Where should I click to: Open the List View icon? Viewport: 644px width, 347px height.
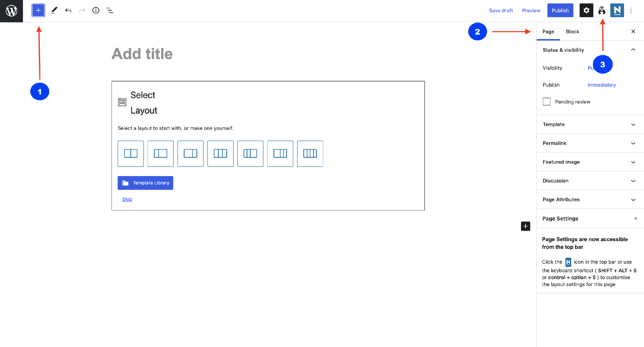click(x=110, y=11)
